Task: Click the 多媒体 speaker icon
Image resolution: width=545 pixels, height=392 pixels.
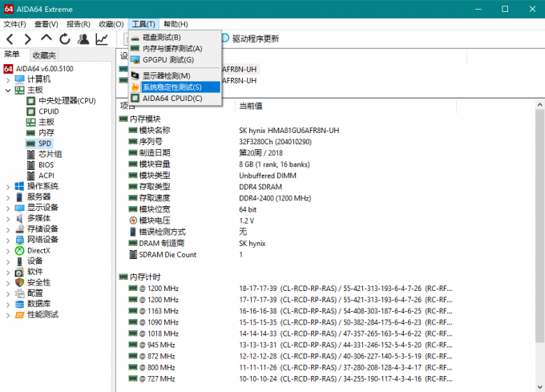Action: [19, 219]
